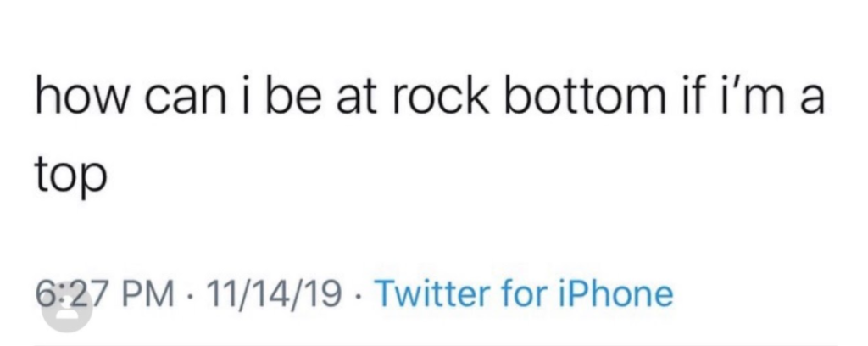Click the dot separator before Twitter for iPhone
The image size is (868, 346).
pyautogui.click(x=359, y=295)
